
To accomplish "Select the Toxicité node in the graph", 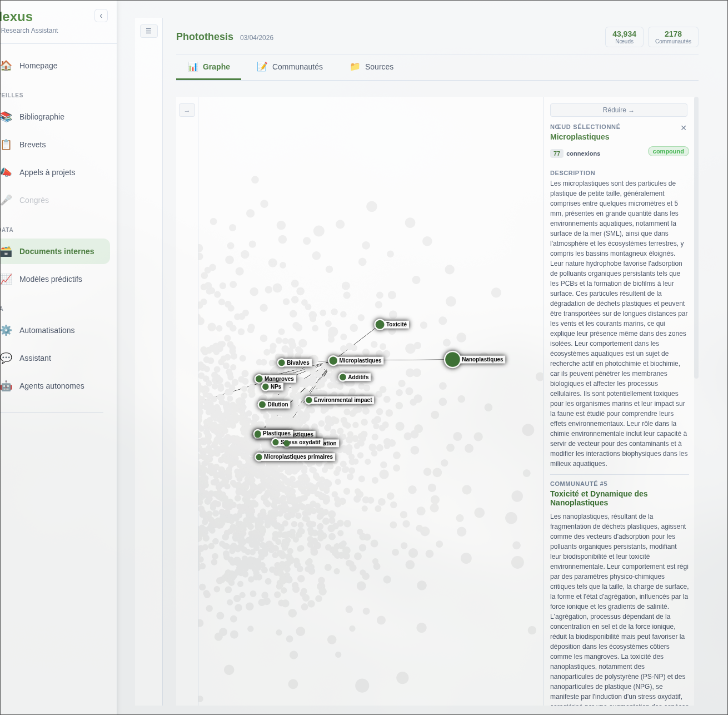I will [x=380, y=324].
